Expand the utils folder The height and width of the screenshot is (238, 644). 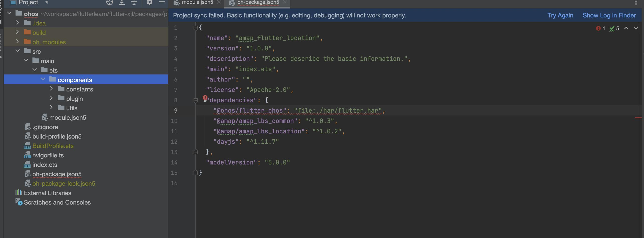click(51, 107)
